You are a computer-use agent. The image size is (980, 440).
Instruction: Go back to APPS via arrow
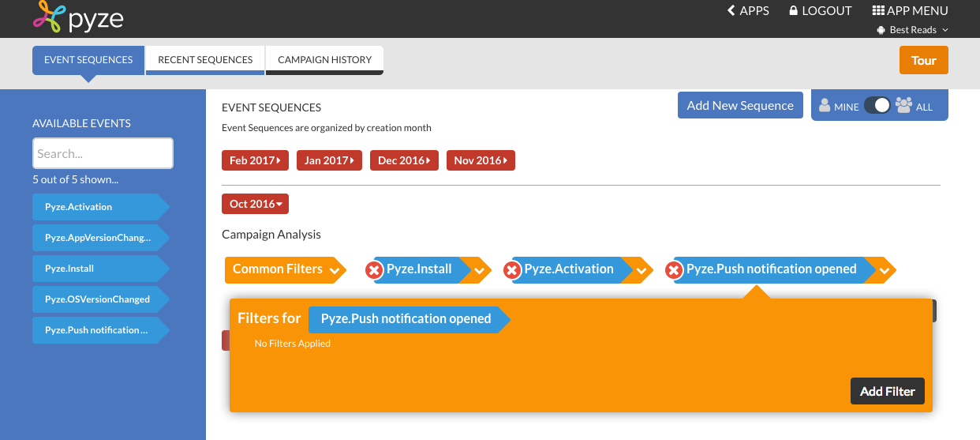coord(731,11)
